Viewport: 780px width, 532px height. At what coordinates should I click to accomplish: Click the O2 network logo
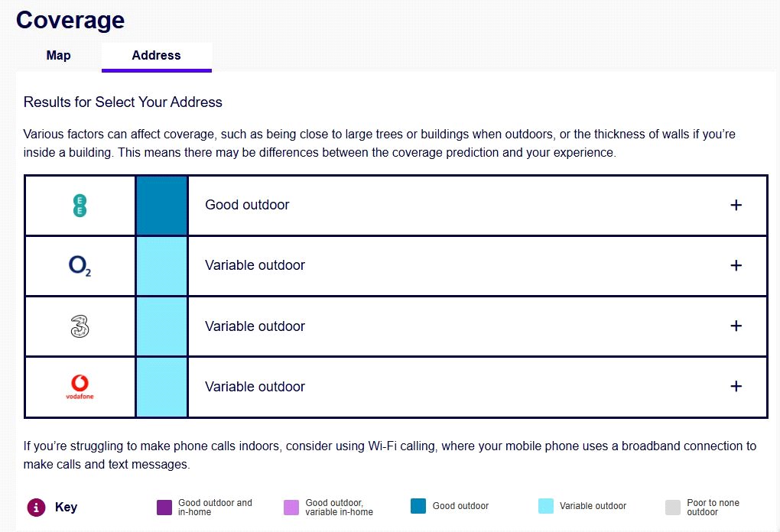click(x=80, y=266)
